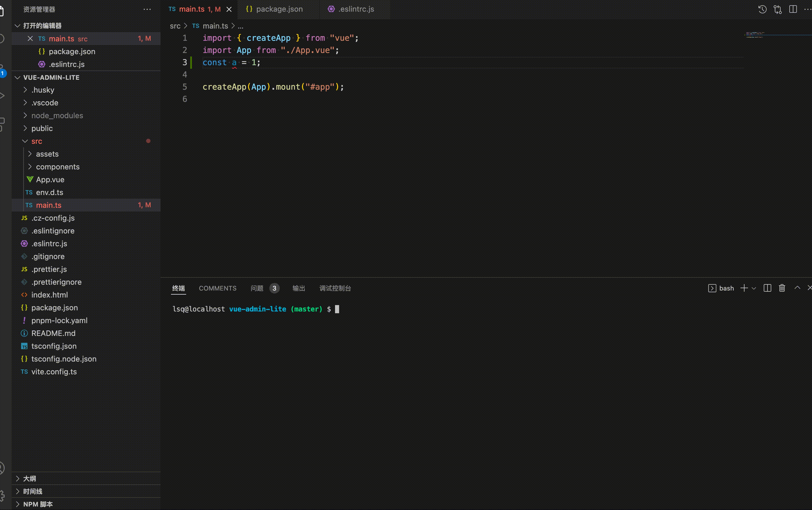The width and height of the screenshot is (812, 510).
Task: Click the problems count badge 3
Action: coord(274,288)
